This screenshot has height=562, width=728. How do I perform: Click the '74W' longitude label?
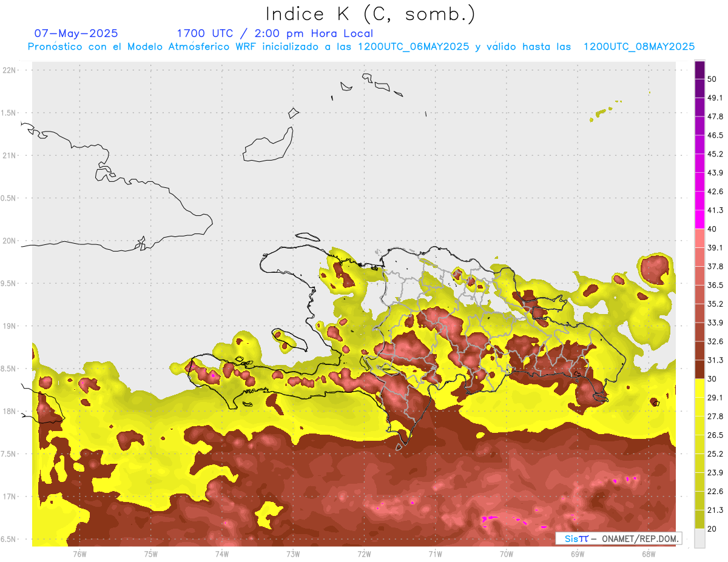coord(222,554)
